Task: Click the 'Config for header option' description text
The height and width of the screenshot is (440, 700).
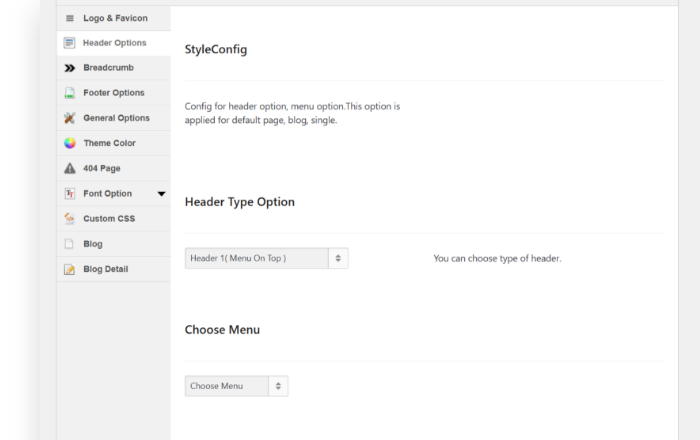Action: click(292, 113)
